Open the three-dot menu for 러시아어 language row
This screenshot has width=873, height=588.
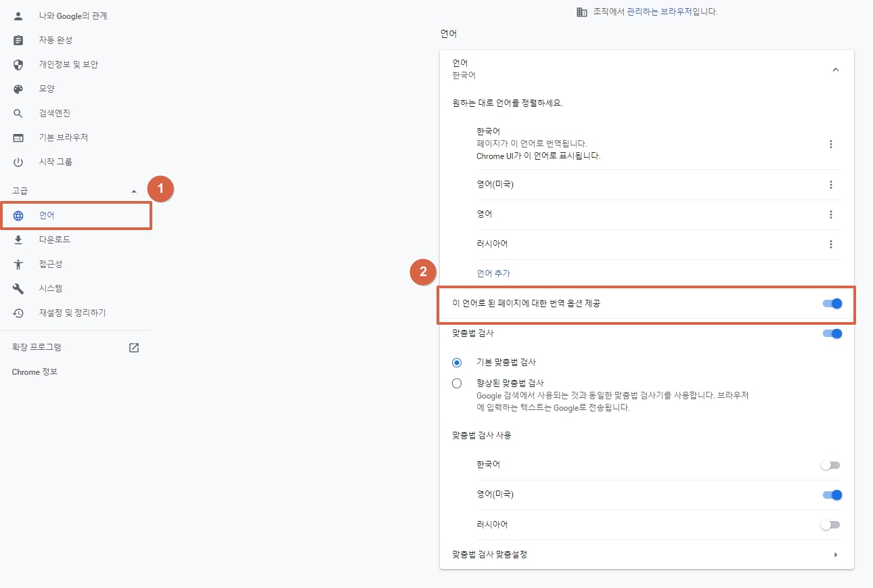(831, 244)
